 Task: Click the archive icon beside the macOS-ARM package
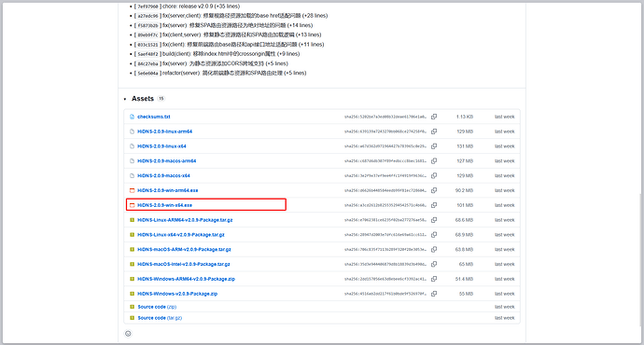click(x=132, y=249)
